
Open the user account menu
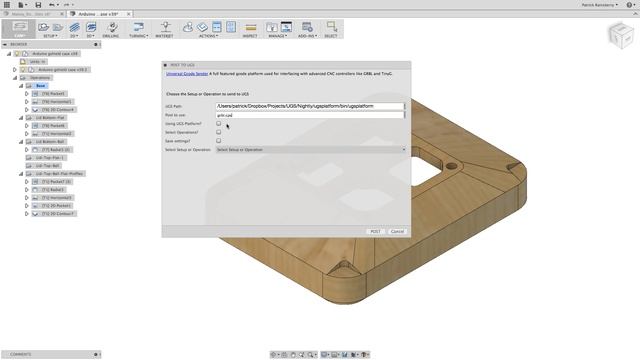(600, 5)
